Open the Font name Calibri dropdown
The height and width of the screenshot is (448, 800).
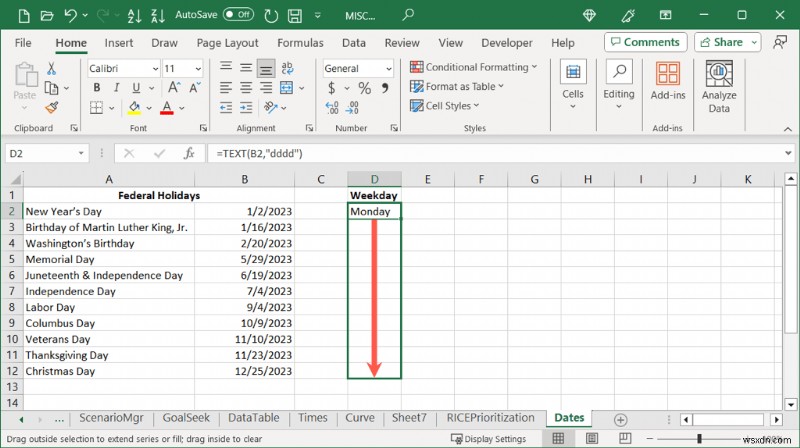tap(155, 68)
